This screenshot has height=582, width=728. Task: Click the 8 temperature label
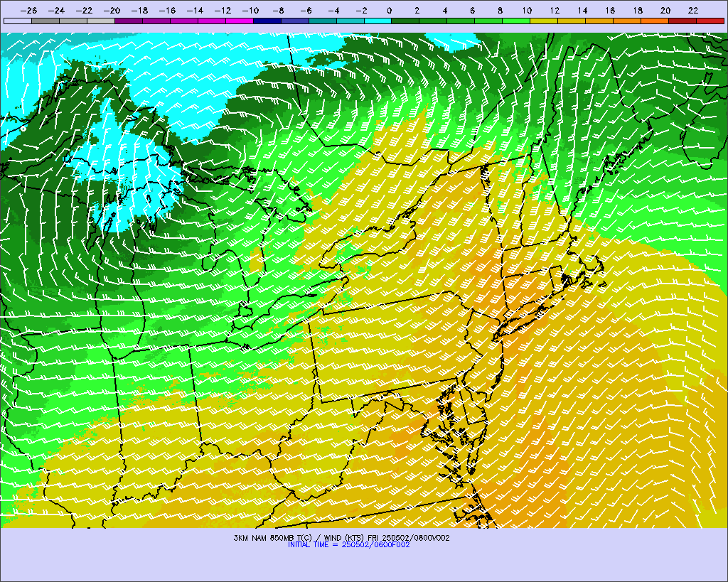500,11
